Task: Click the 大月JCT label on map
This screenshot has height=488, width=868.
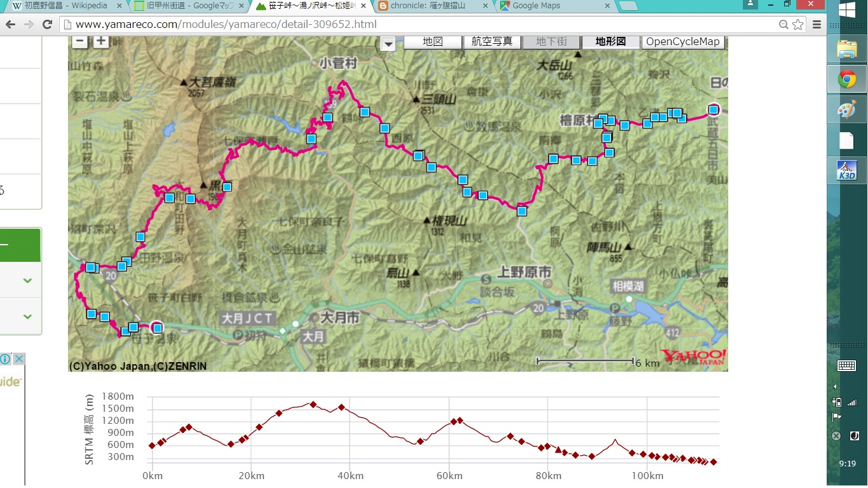Action: coord(247,317)
